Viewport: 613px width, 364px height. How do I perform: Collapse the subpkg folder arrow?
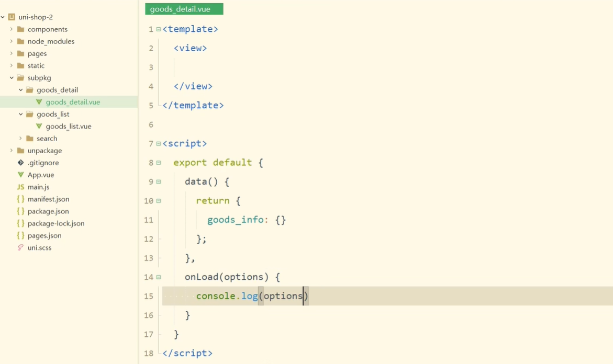click(x=12, y=78)
